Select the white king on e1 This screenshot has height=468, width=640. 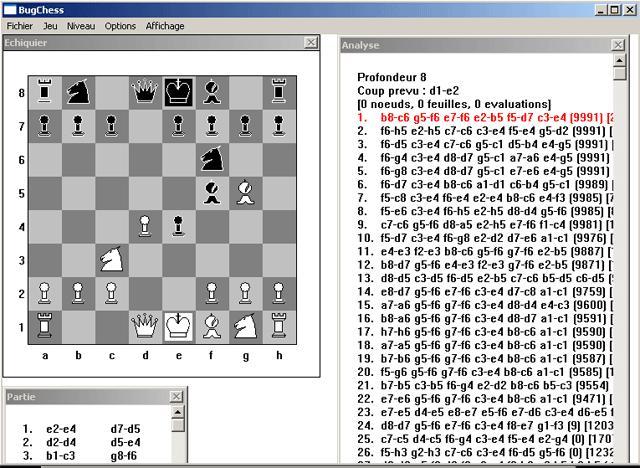178,327
